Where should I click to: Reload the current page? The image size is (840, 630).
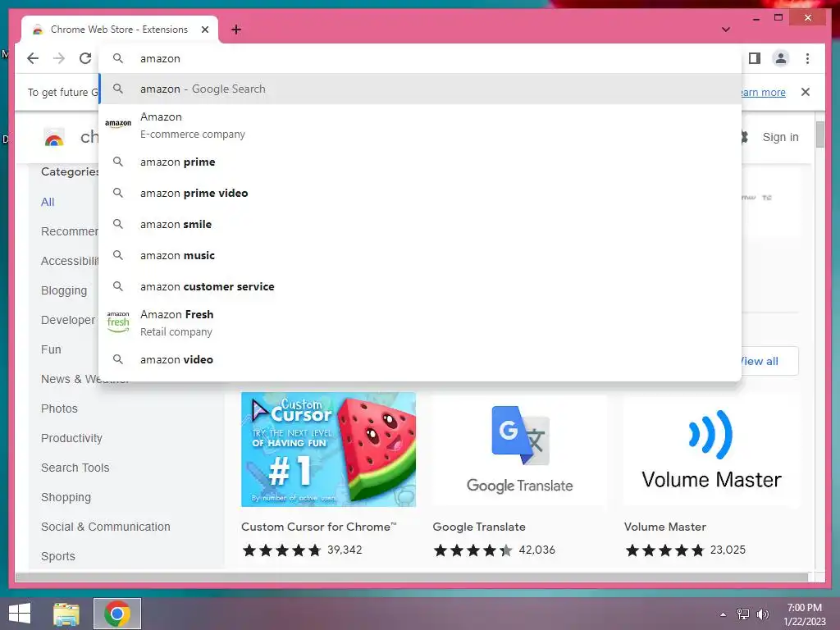[x=85, y=58]
